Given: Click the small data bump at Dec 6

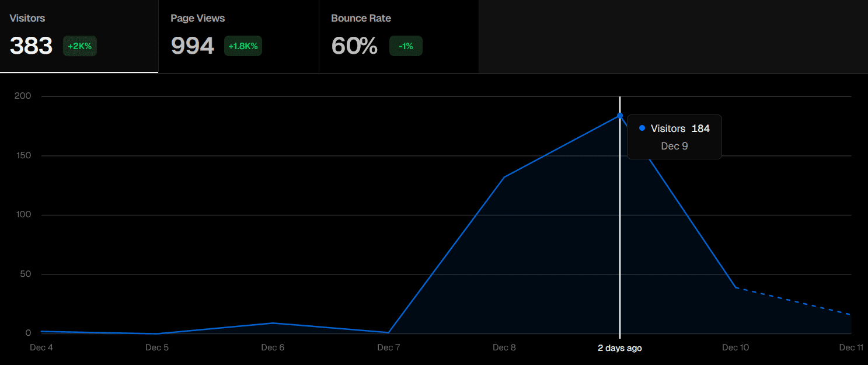Looking at the screenshot, I should (273, 322).
